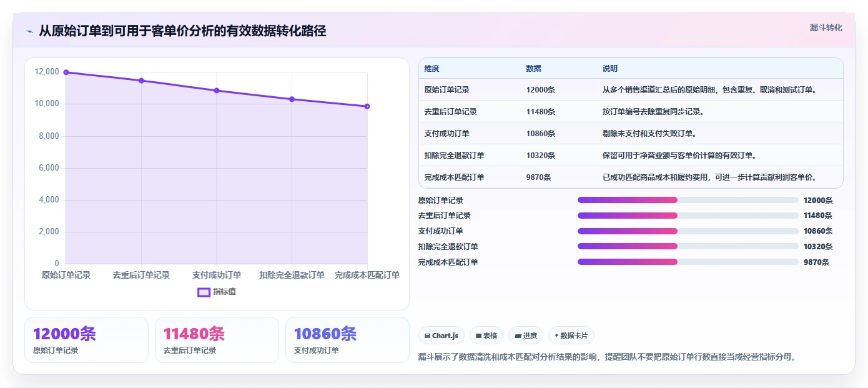The height and width of the screenshot is (388, 868).
Task: Open the purple 12000条 KPI card
Action: pyautogui.click(x=86, y=340)
